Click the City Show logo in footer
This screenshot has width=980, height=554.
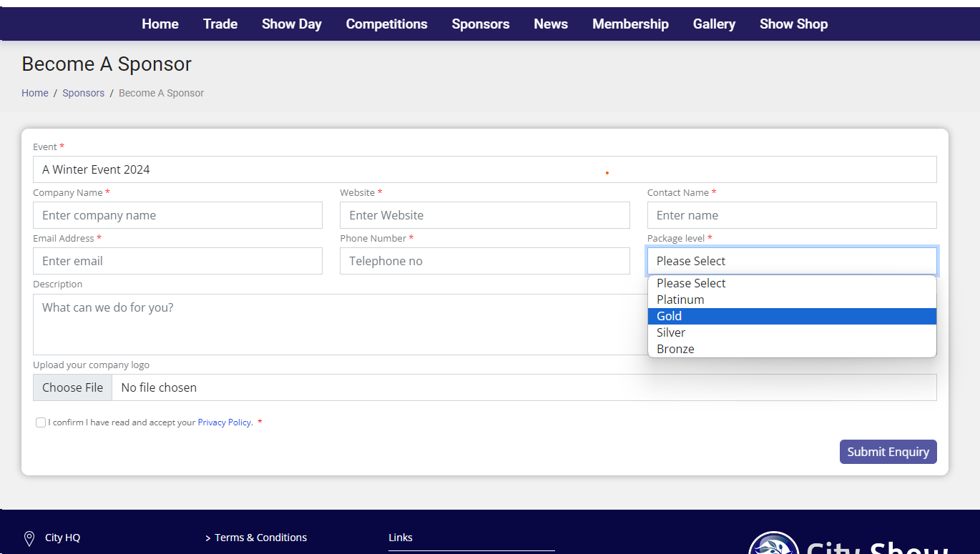[x=774, y=545]
